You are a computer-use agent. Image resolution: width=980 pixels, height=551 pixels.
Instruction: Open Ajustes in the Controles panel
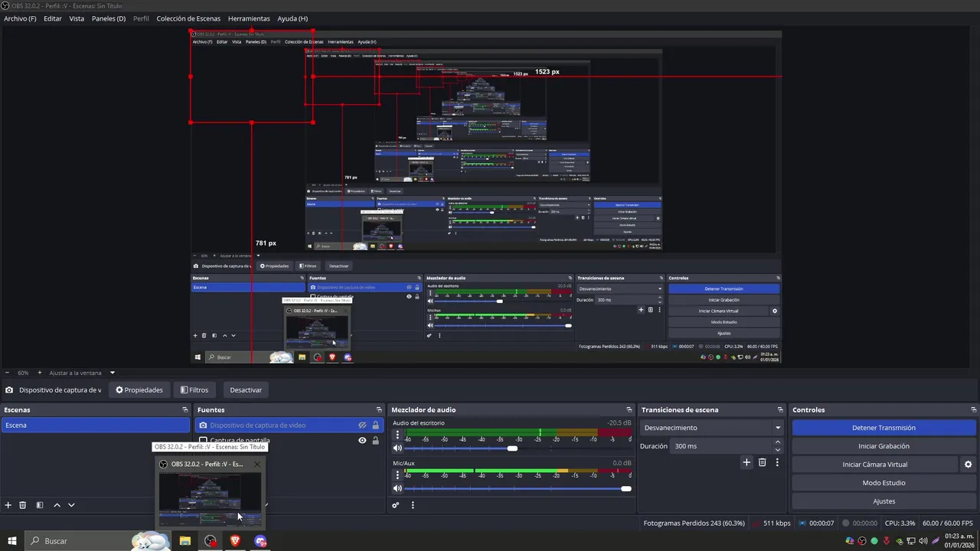click(884, 501)
